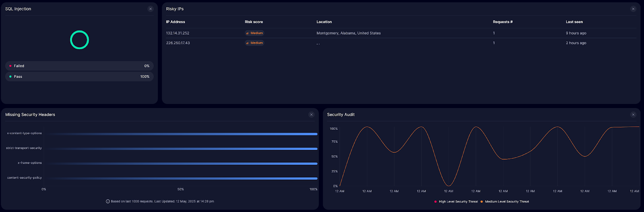644x212 pixels.
Task: Remove the Security Audit widget
Action: pyautogui.click(x=633, y=115)
